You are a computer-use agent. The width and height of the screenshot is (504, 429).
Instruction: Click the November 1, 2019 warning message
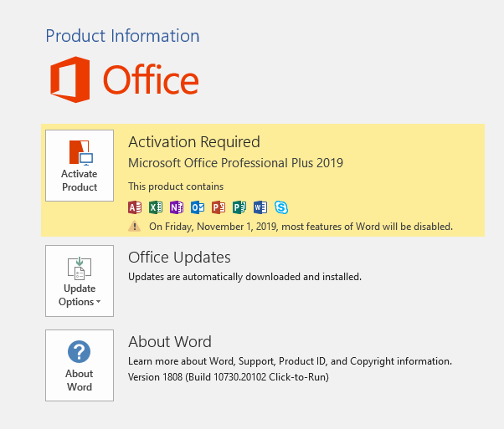301,227
